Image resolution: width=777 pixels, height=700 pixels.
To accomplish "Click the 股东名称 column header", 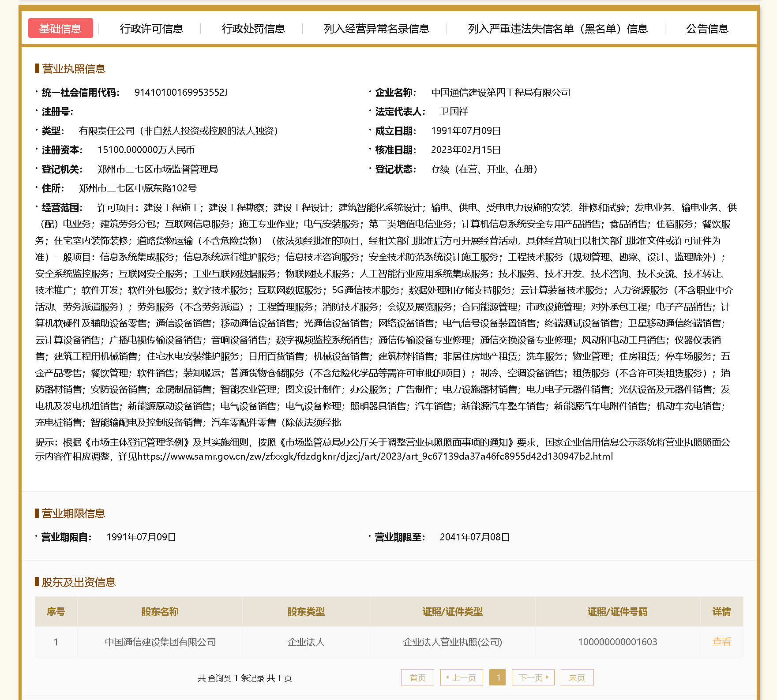I will (x=160, y=612).
